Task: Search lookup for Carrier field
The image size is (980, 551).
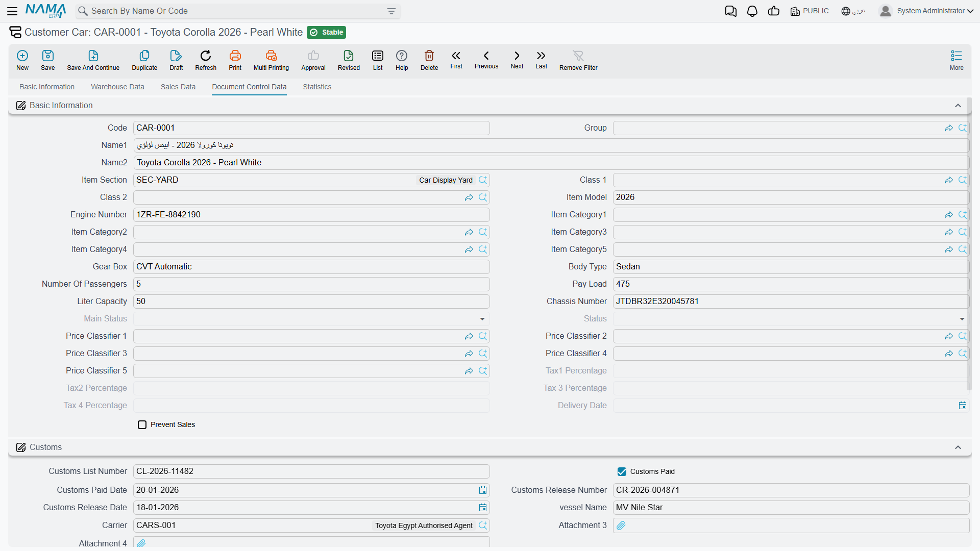Action: pyautogui.click(x=483, y=525)
